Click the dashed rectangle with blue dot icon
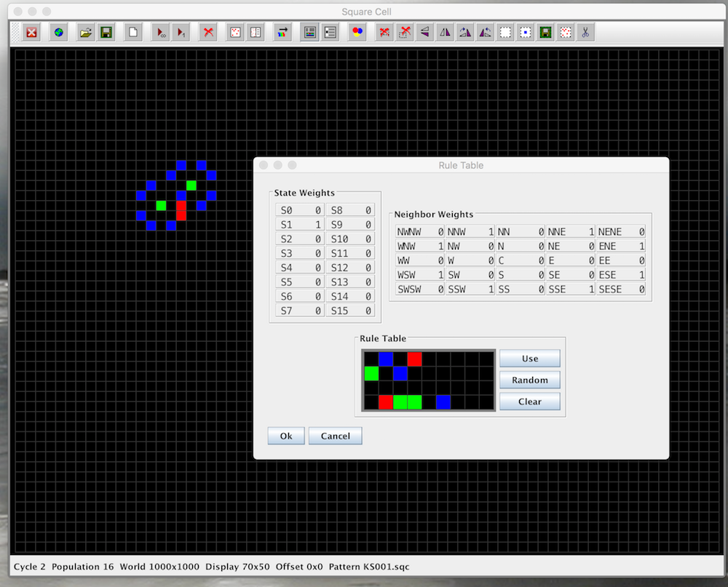 pos(526,33)
